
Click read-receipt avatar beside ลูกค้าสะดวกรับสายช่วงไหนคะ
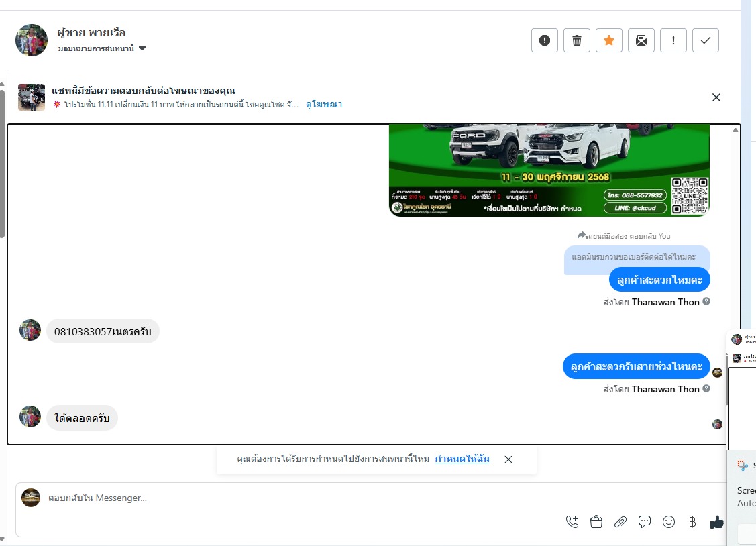tap(718, 372)
